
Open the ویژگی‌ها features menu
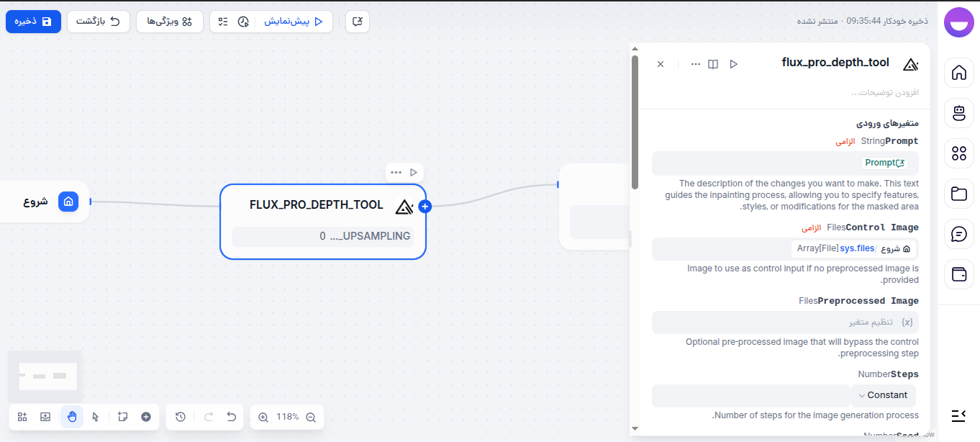(x=170, y=22)
